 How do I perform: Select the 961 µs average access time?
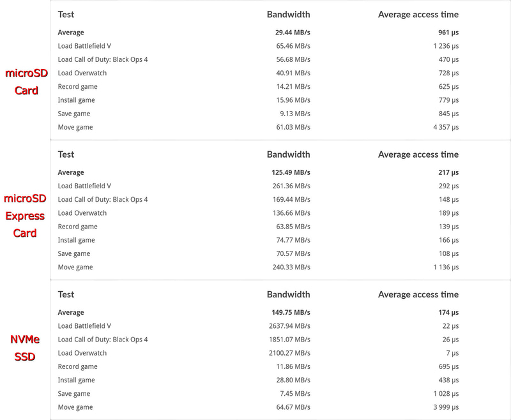(448, 33)
